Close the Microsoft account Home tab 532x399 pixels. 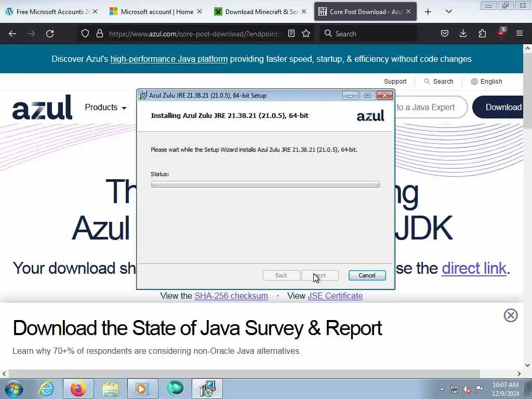199,11
